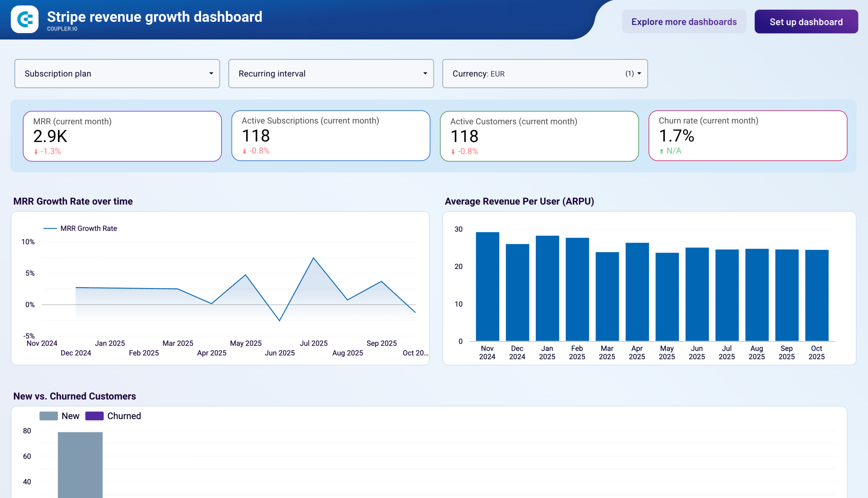The width and height of the screenshot is (868, 498).
Task: Click the Jul 2025 peak on MRR line
Action: [314, 258]
